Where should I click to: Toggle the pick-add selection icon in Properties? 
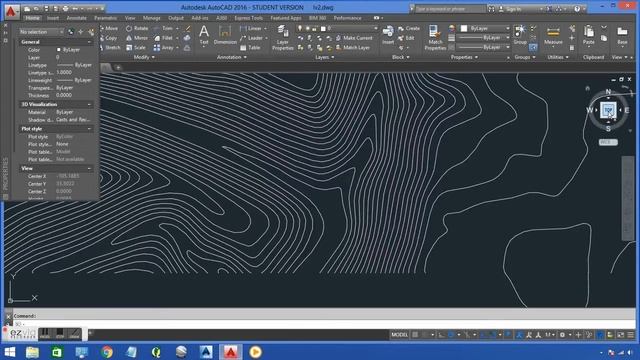point(71,32)
